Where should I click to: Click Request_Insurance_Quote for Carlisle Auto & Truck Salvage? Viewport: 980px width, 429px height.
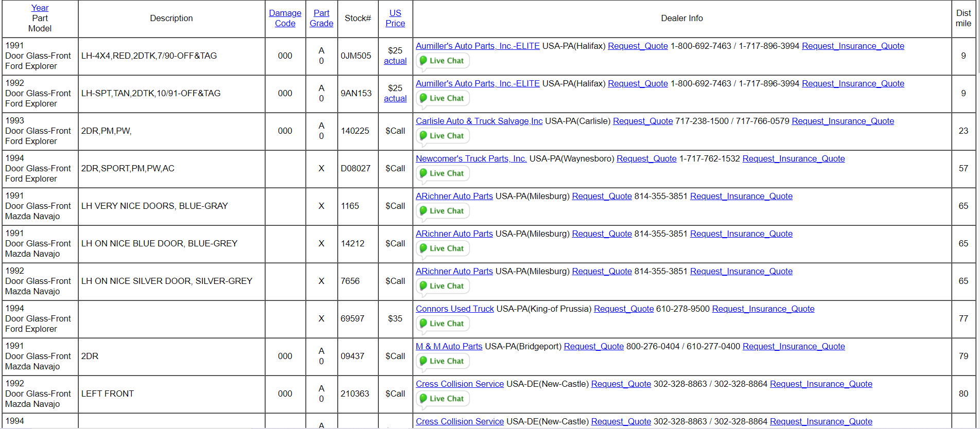click(x=843, y=121)
